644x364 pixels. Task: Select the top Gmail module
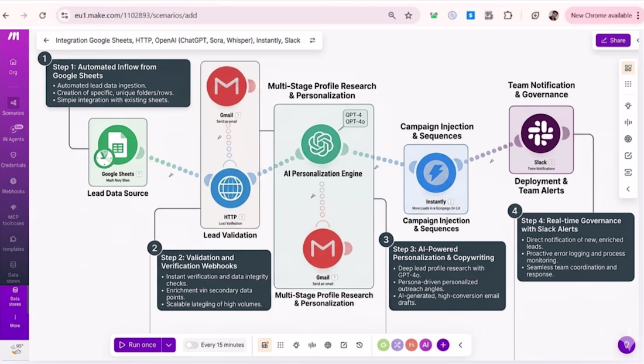[x=227, y=86]
